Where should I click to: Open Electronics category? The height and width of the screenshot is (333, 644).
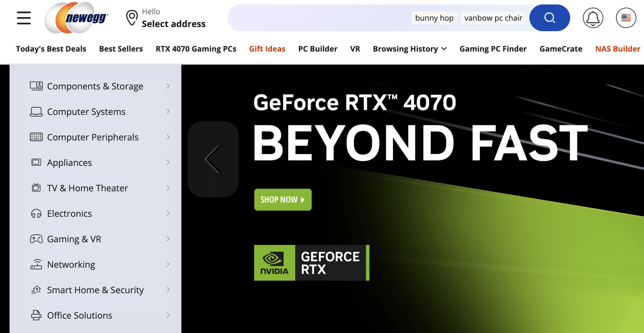[x=95, y=213]
